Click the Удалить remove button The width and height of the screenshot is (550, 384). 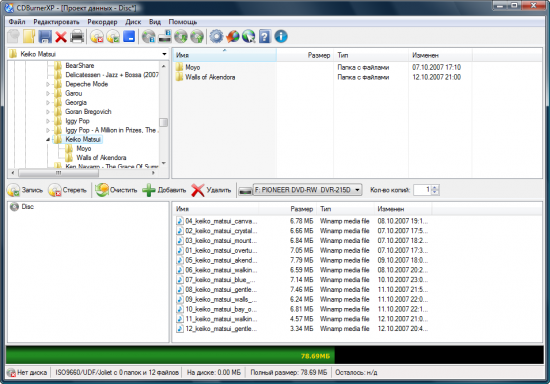pyautogui.click(x=211, y=190)
